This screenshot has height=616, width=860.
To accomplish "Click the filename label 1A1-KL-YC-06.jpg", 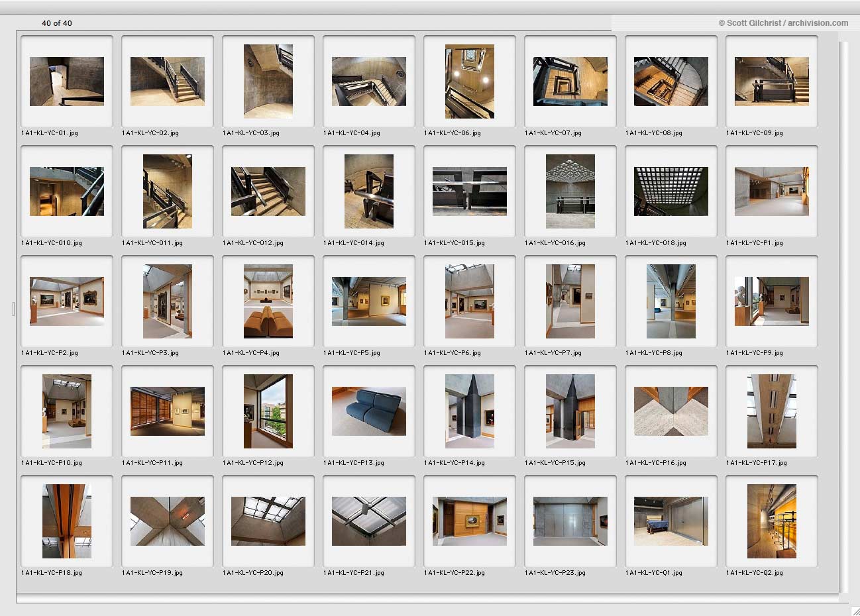I will (453, 133).
